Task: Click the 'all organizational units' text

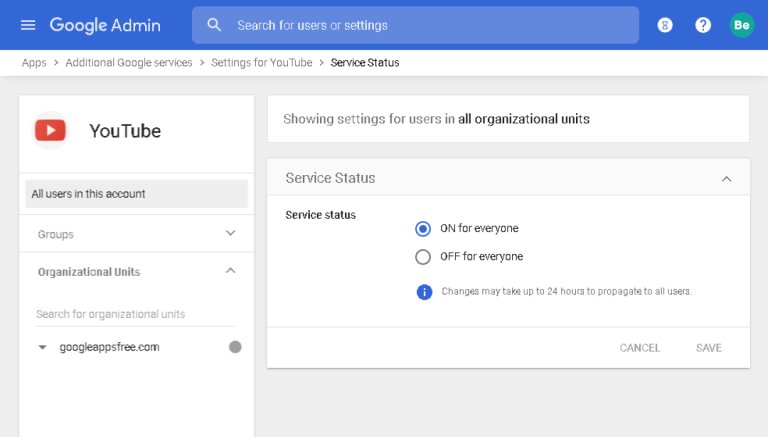Action: (524, 119)
